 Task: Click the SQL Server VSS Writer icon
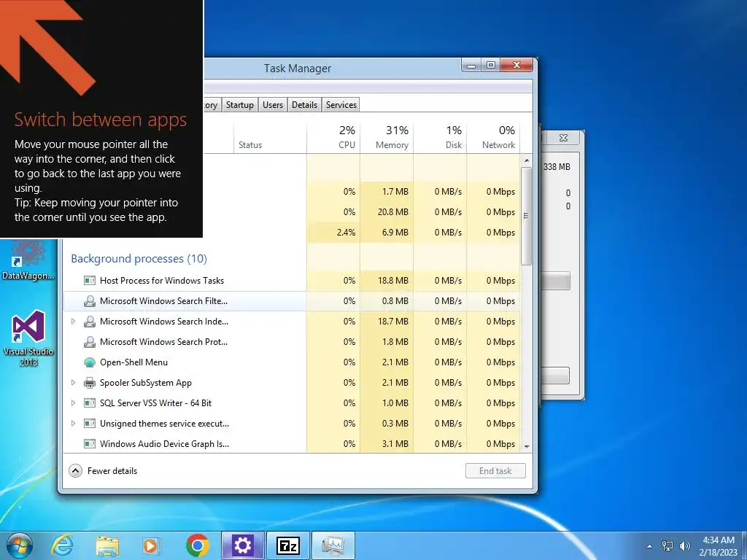[90, 402]
